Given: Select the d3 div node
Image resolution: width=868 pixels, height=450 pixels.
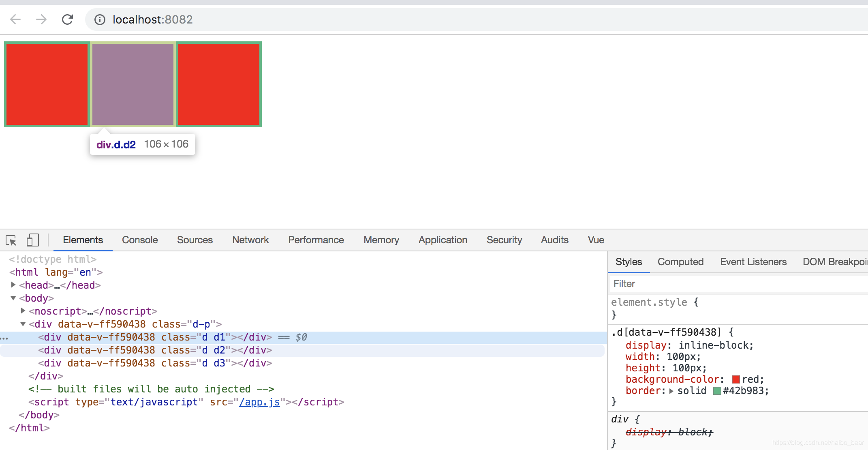Looking at the screenshot, I should click(155, 363).
